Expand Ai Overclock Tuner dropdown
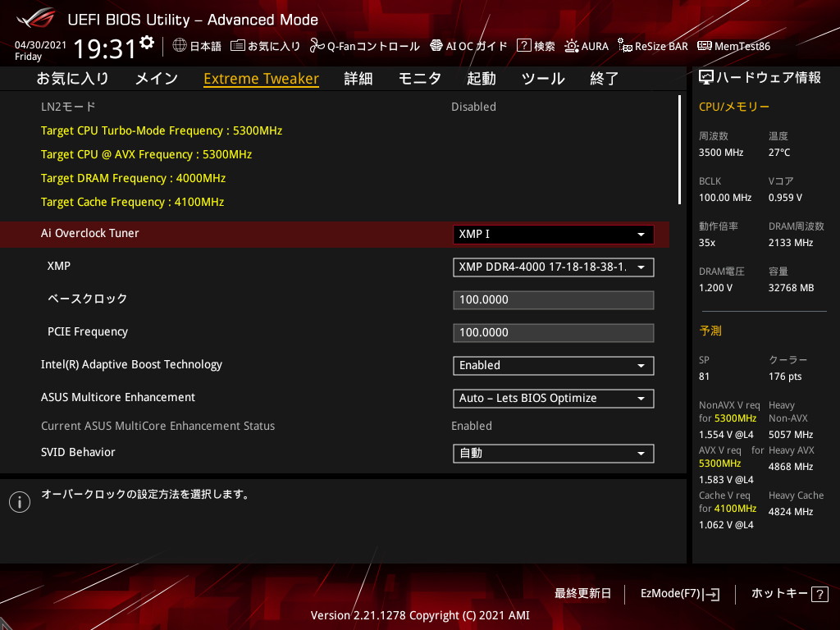 click(x=554, y=234)
